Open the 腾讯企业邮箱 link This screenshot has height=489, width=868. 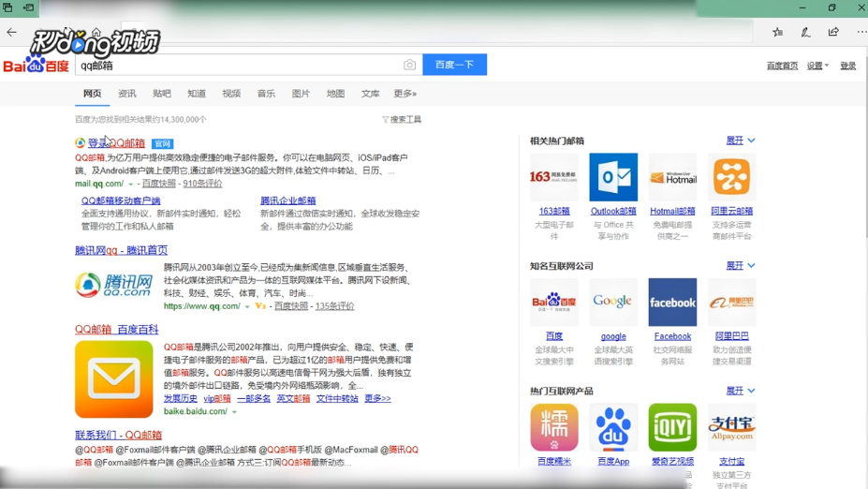pos(287,201)
